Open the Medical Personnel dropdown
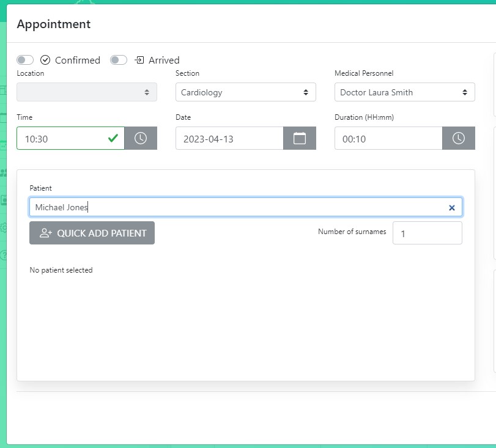The height and width of the screenshot is (448, 496). [404, 92]
